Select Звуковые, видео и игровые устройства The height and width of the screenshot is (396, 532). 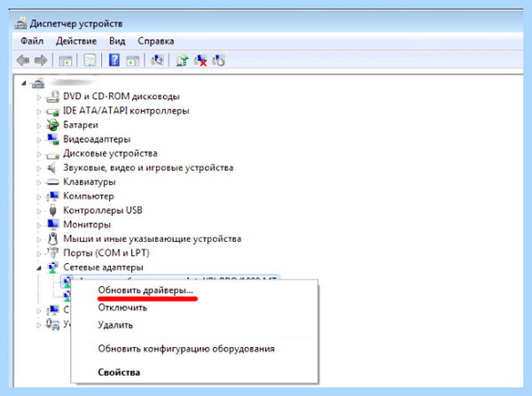tap(148, 167)
